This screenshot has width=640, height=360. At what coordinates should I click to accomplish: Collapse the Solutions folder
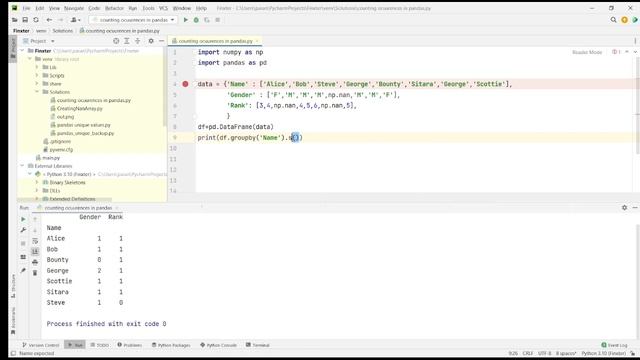pos(37,92)
